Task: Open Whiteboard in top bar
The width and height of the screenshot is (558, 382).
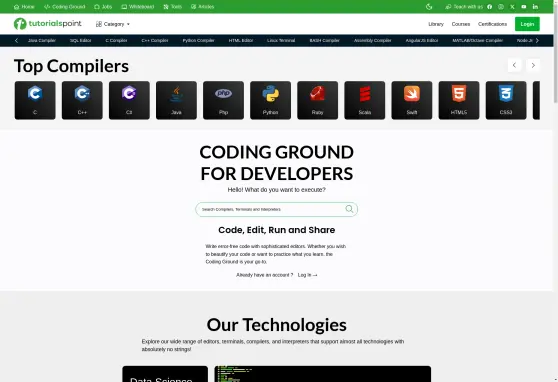Action: coord(138,6)
